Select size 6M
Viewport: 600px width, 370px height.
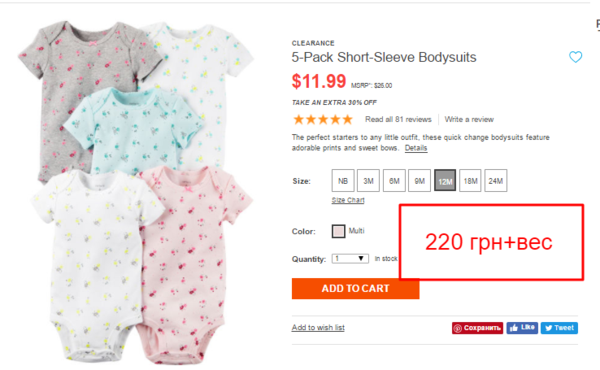point(394,181)
